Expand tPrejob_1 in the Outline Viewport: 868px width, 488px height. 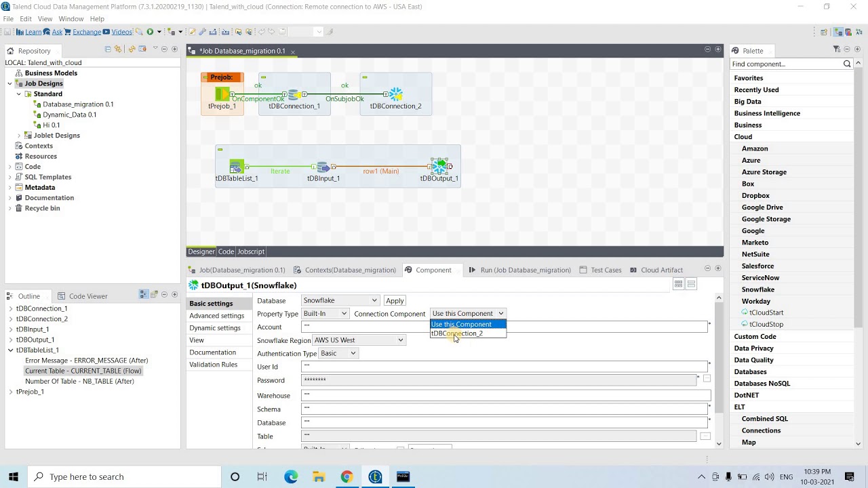[10, 392]
